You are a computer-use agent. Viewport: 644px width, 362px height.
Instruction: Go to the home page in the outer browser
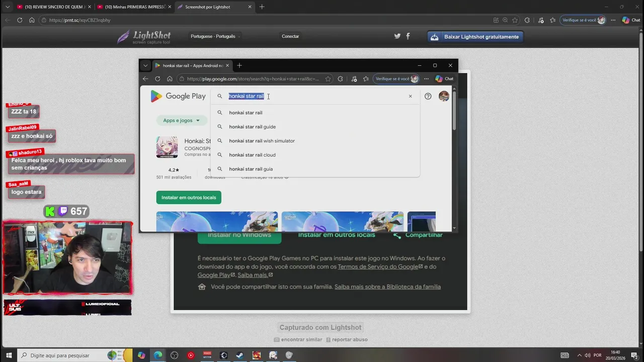[32, 20]
